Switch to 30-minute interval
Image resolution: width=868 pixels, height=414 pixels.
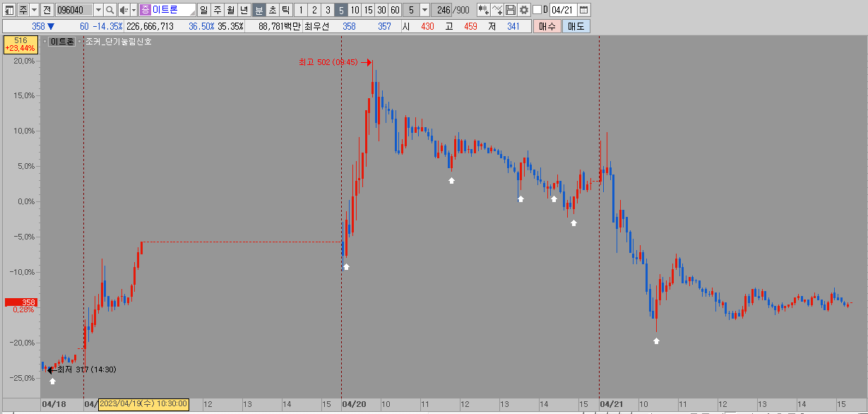point(381,10)
